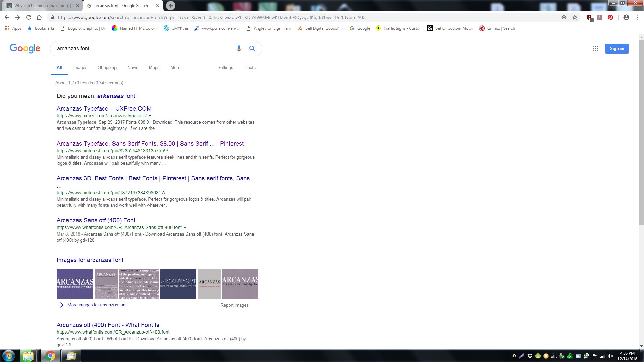Open the browser home page

(x=39, y=17)
